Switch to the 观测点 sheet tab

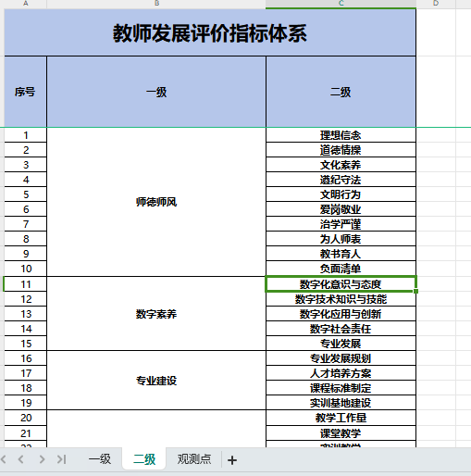[x=194, y=459]
